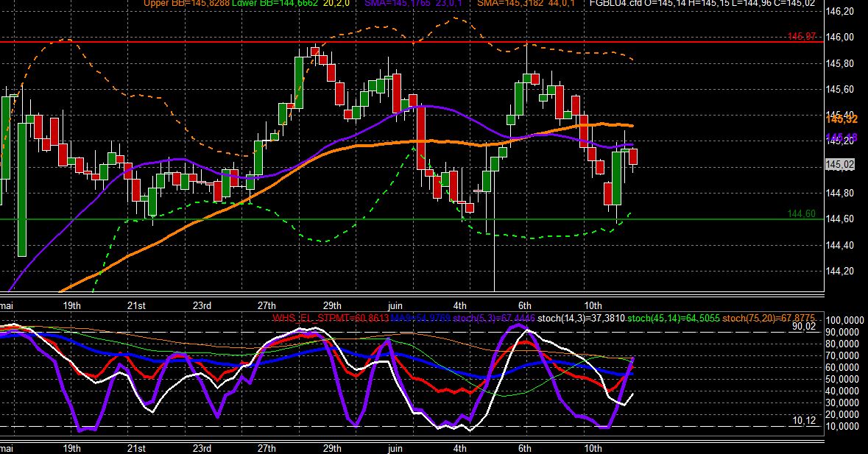Click the FGBLU4.cfd OHLC readout

[x=702, y=4]
